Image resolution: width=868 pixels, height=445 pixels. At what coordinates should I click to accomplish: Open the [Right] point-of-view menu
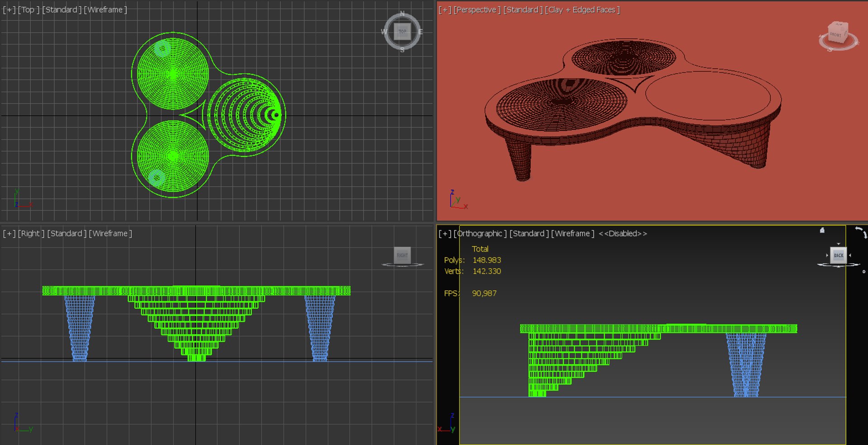coord(31,234)
